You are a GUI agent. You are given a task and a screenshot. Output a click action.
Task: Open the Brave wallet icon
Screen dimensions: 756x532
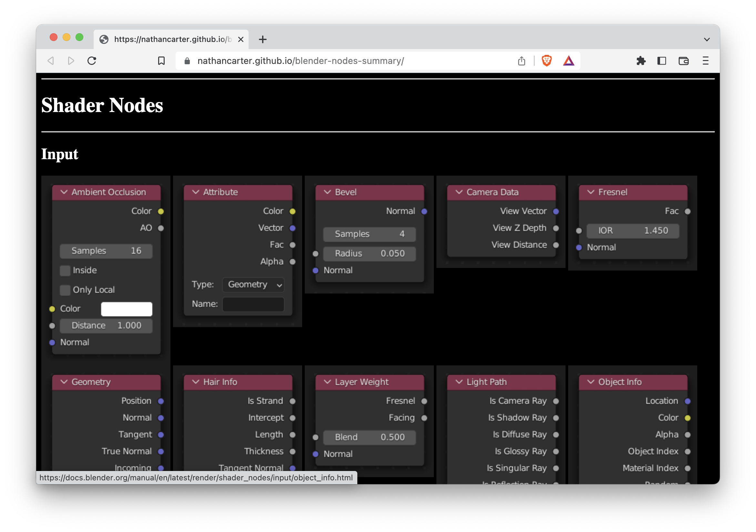coord(684,61)
